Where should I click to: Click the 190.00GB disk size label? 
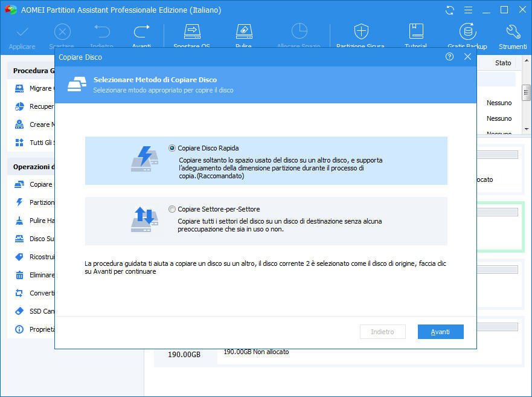(184, 355)
